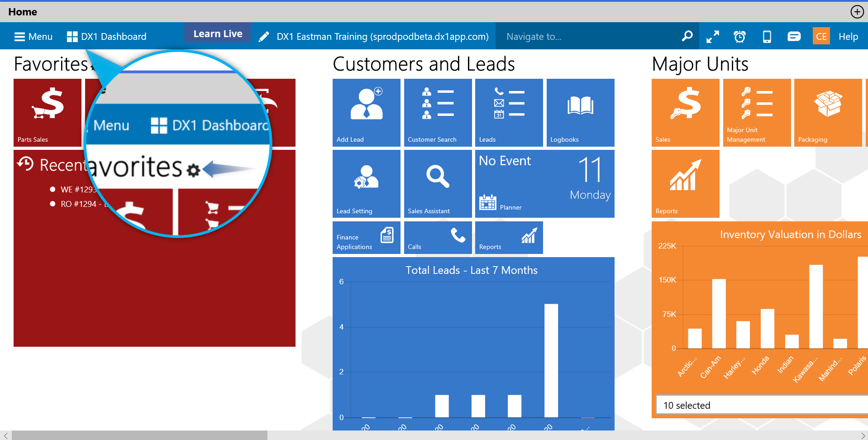
Task: Click the mobile phone icon in navbar
Action: 767,36
